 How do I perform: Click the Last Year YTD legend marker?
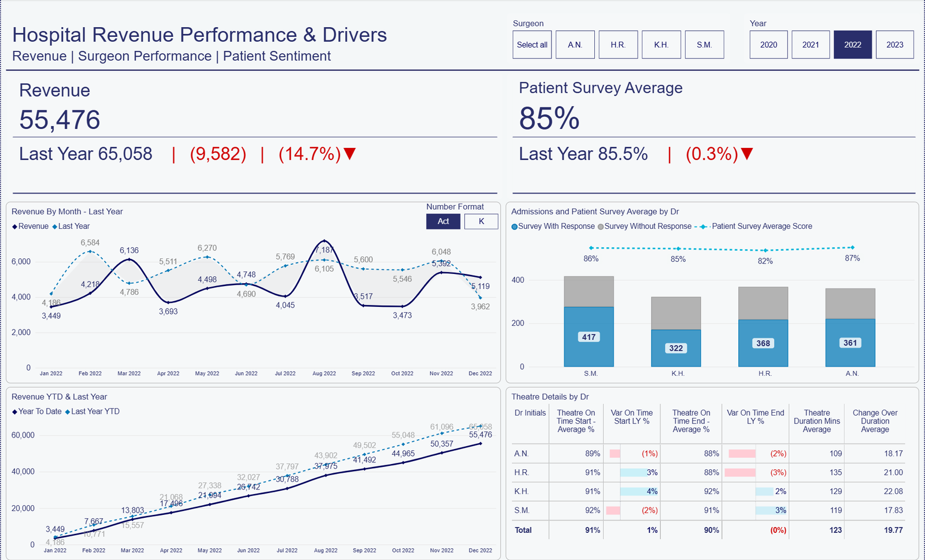(68, 411)
